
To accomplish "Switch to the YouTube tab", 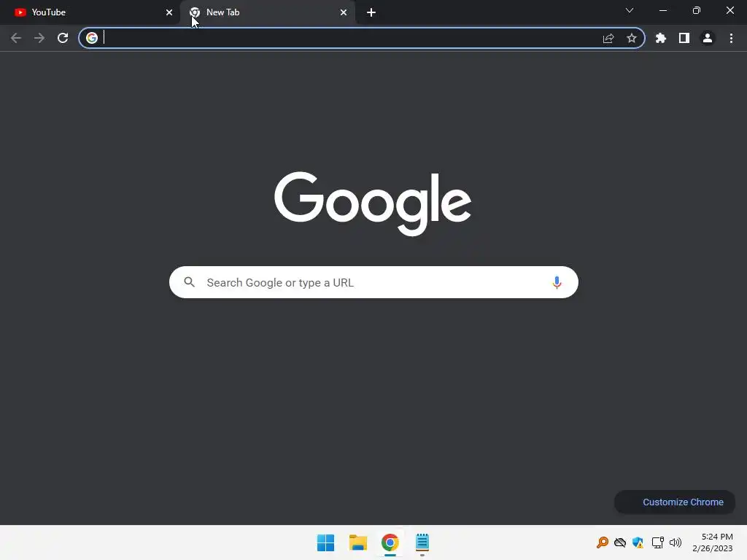I will click(89, 12).
